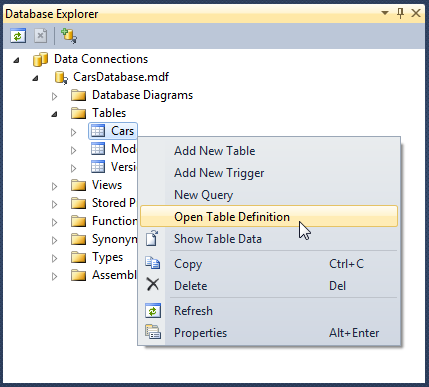The width and height of the screenshot is (429, 387).
Task: Click the Copy icon in context menu
Action: tap(153, 263)
